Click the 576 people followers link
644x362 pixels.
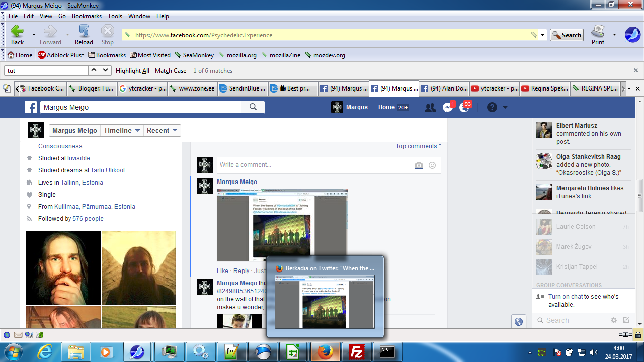click(88, 219)
